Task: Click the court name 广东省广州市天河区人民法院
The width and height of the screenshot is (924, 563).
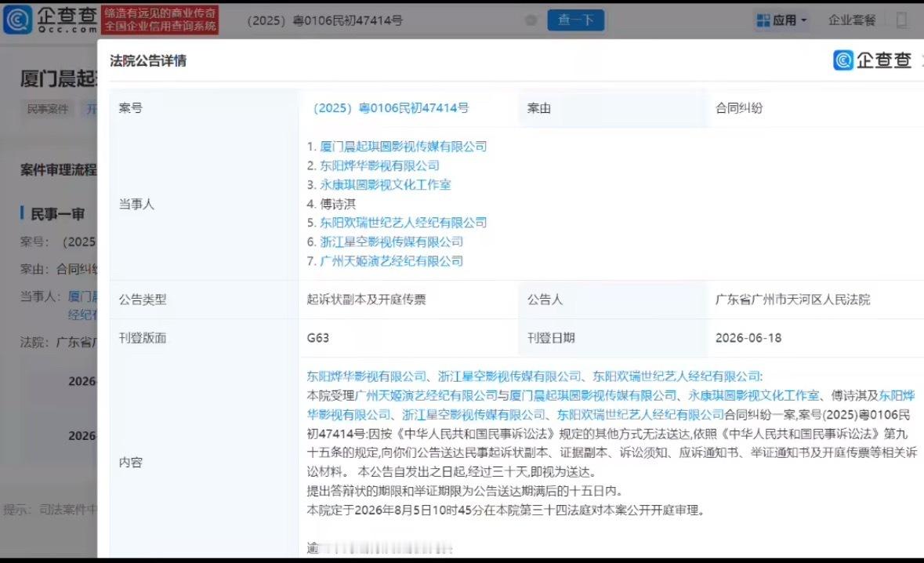Action: [x=792, y=300]
